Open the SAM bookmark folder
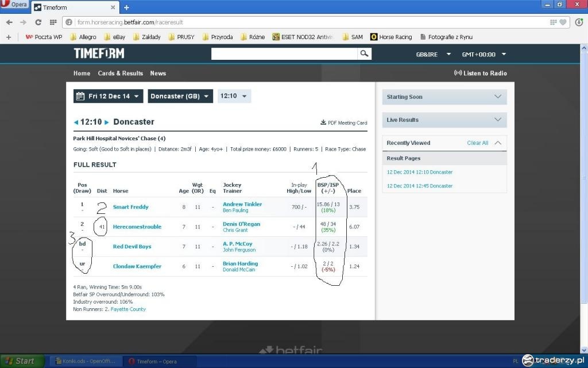 tap(353, 37)
